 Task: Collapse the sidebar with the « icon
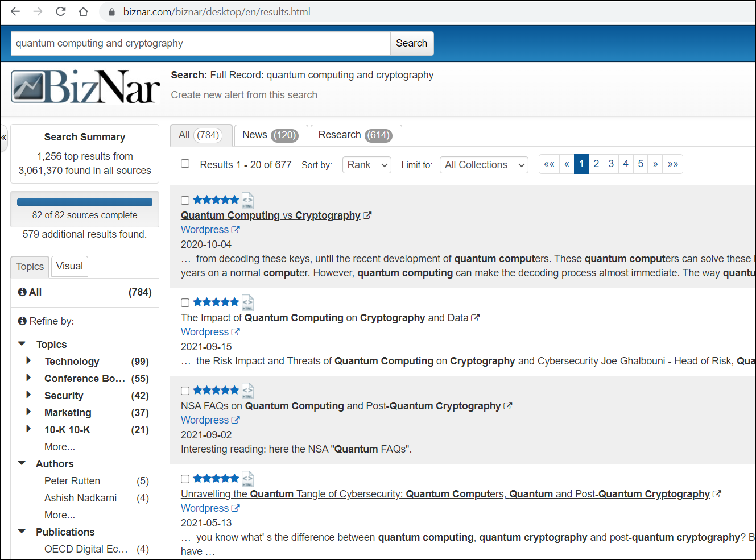pyautogui.click(x=4, y=138)
